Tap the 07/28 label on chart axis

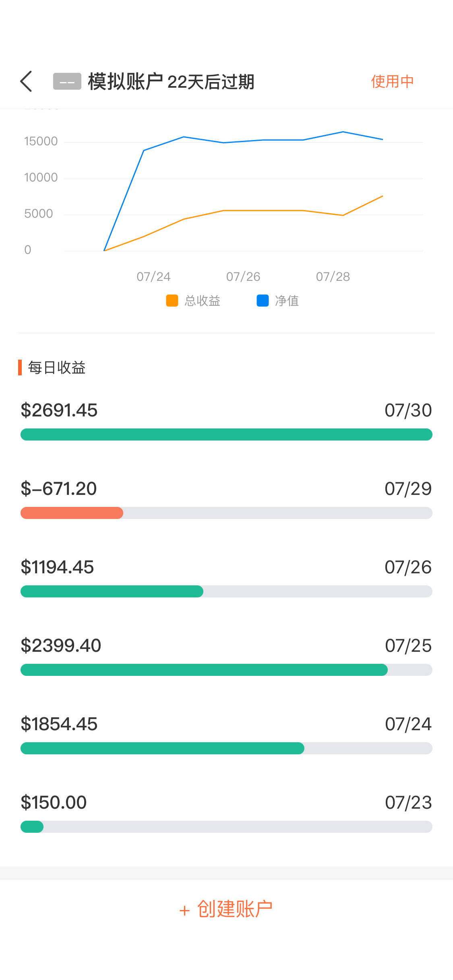(333, 276)
